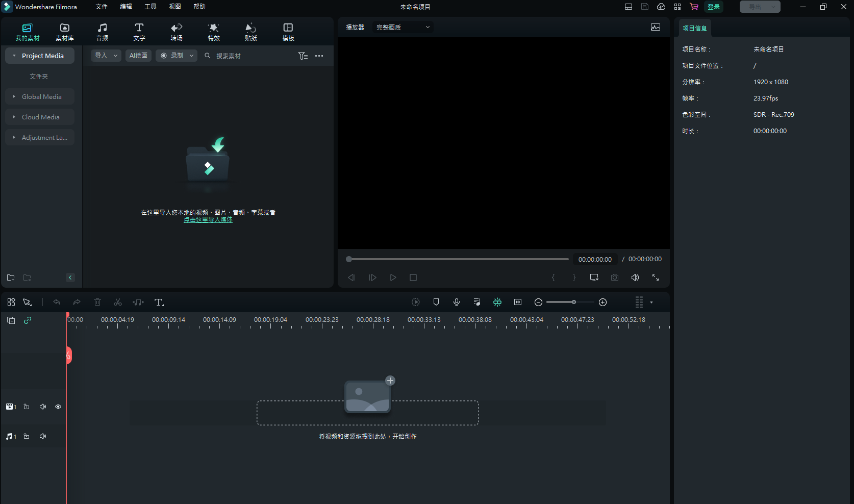Expand the Project Media tree item
The image size is (854, 504).
click(14, 56)
